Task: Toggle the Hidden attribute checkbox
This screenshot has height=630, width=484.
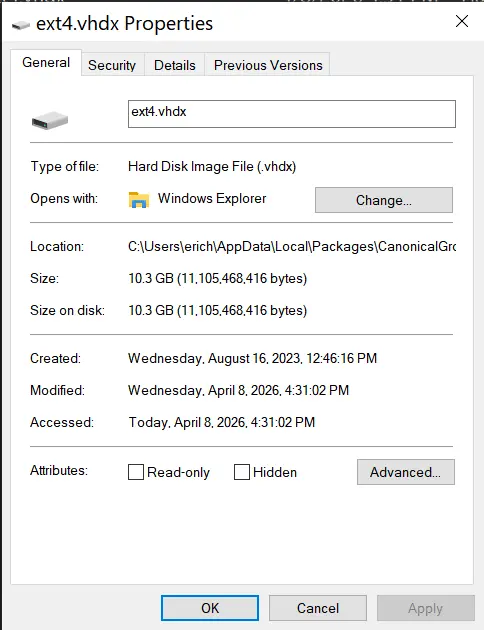Action: (x=242, y=472)
